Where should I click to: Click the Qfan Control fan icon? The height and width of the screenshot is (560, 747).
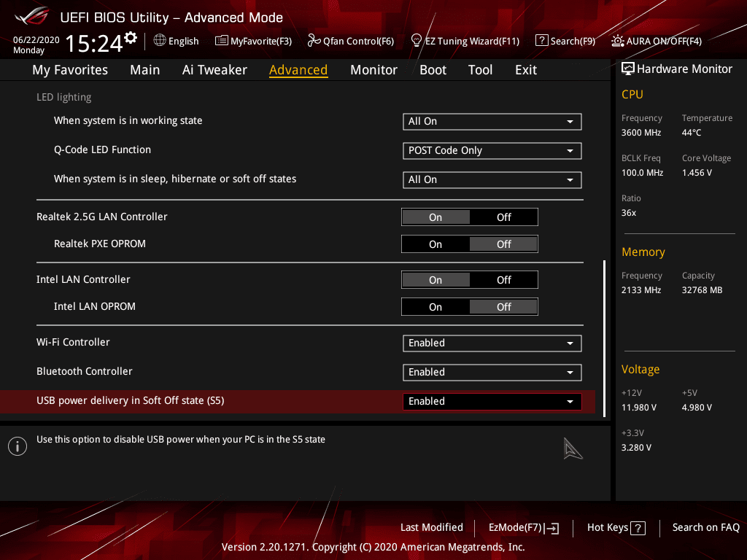[314, 41]
